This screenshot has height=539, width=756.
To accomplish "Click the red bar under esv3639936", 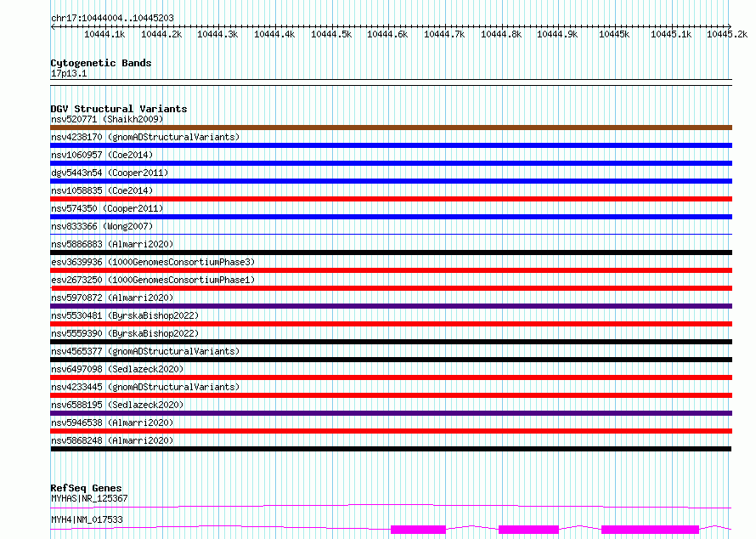I will [x=391, y=270].
